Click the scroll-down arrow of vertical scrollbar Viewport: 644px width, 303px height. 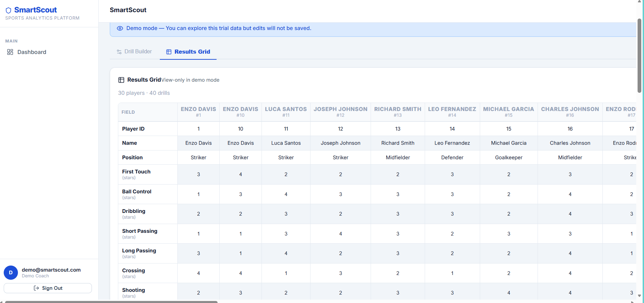[639, 296]
